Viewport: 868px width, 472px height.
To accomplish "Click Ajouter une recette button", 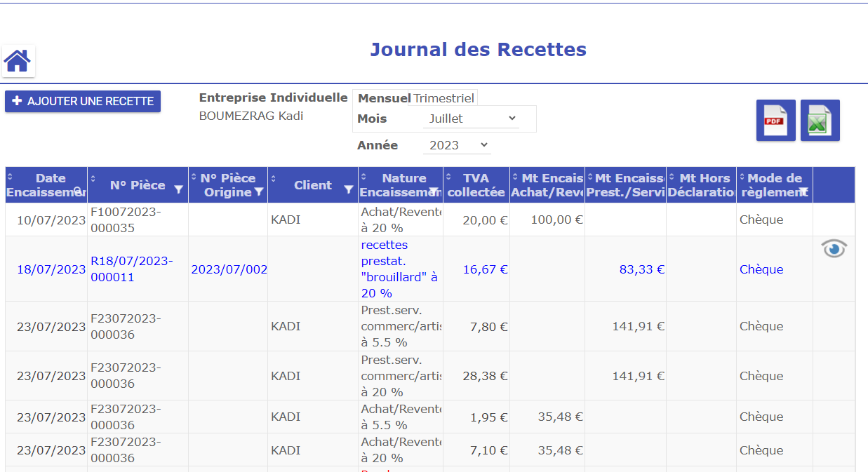I will click(83, 102).
